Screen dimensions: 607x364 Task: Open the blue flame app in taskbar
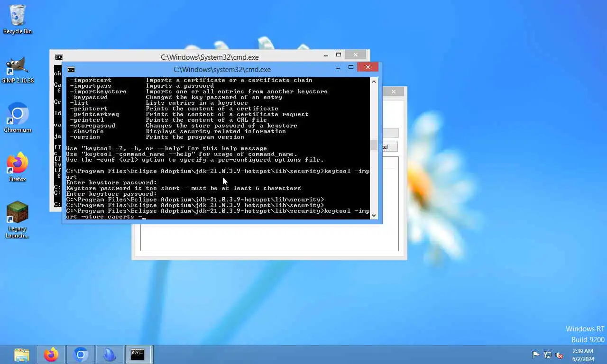tap(110, 355)
